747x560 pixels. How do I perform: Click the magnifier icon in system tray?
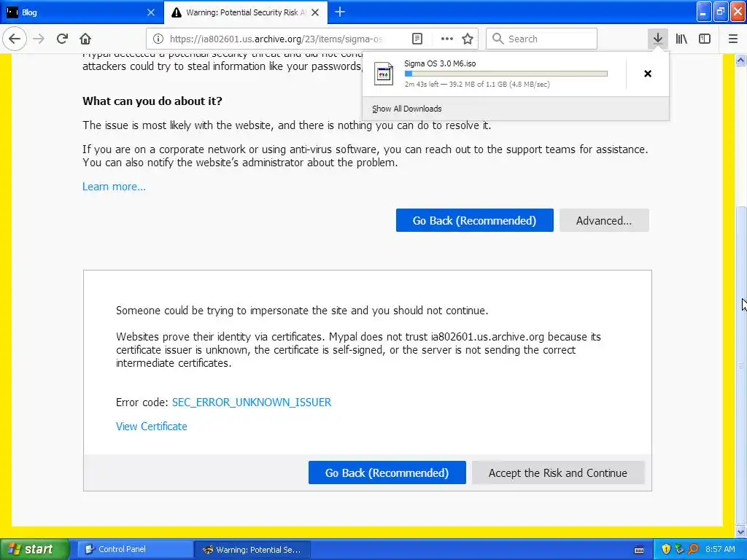coord(693,549)
